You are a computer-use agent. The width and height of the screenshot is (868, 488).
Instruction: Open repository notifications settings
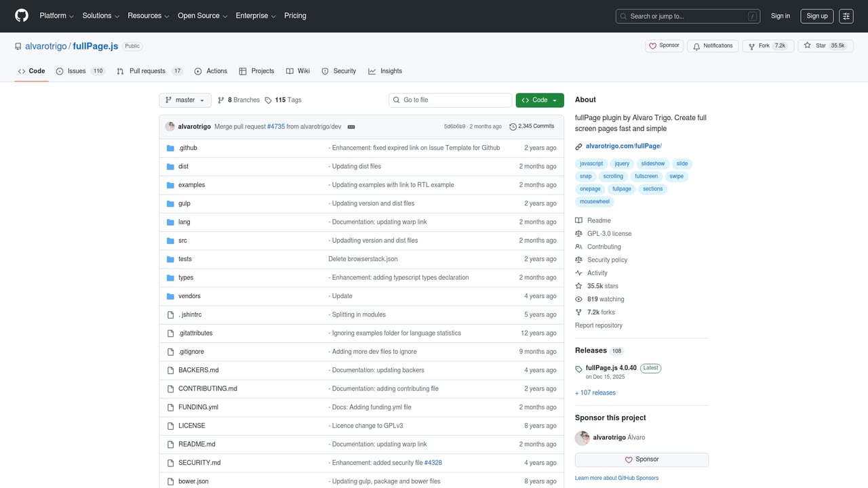(x=713, y=45)
